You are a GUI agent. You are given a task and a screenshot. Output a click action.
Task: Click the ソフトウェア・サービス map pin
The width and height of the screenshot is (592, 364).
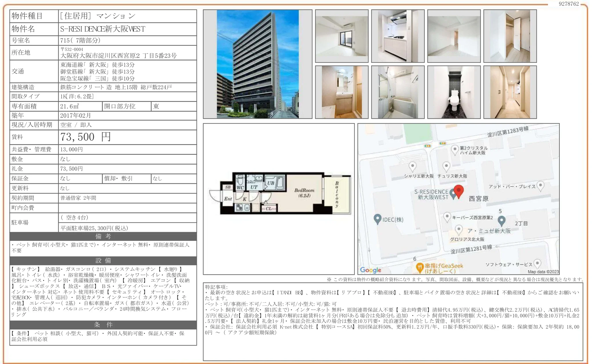click(x=537, y=263)
